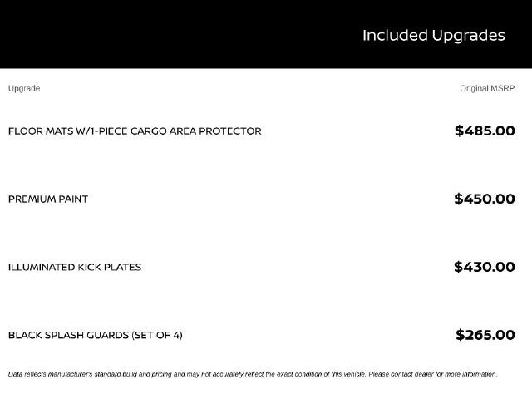The width and height of the screenshot is (532, 399).
Task: Click the $450.00 price
Action: (485, 199)
